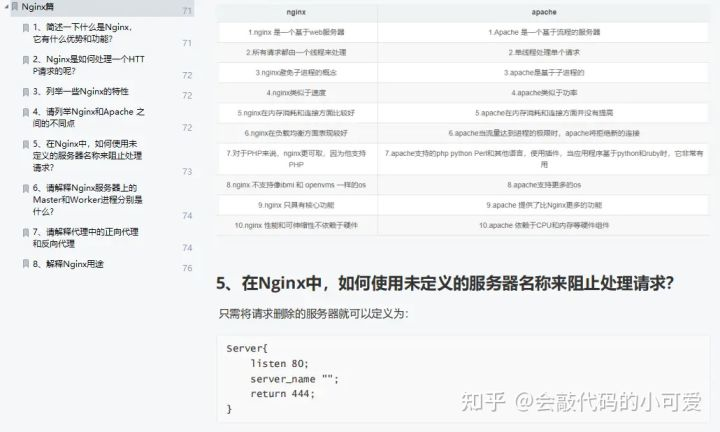The width and height of the screenshot is (720, 432).
Task: Click cell 3.nginx避免子进程的概念
Action: point(296,73)
